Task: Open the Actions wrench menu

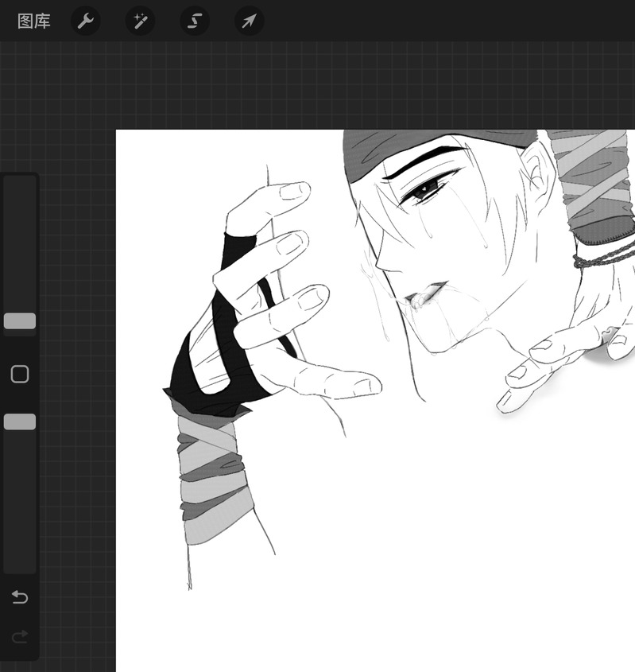Action: [x=85, y=21]
